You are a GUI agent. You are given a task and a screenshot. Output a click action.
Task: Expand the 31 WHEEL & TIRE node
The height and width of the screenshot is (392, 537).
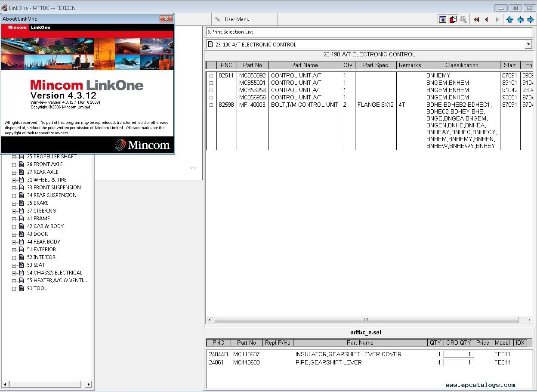[x=14, y=180]
